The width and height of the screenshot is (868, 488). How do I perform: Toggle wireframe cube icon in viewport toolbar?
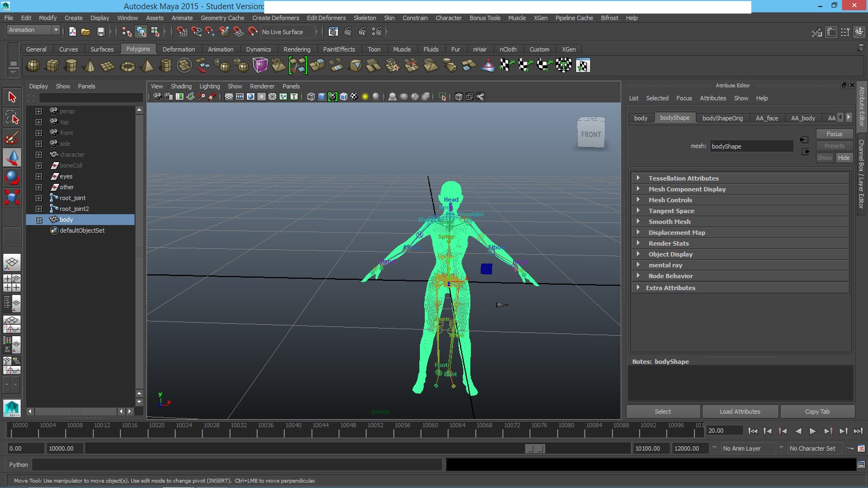(311, 97)
